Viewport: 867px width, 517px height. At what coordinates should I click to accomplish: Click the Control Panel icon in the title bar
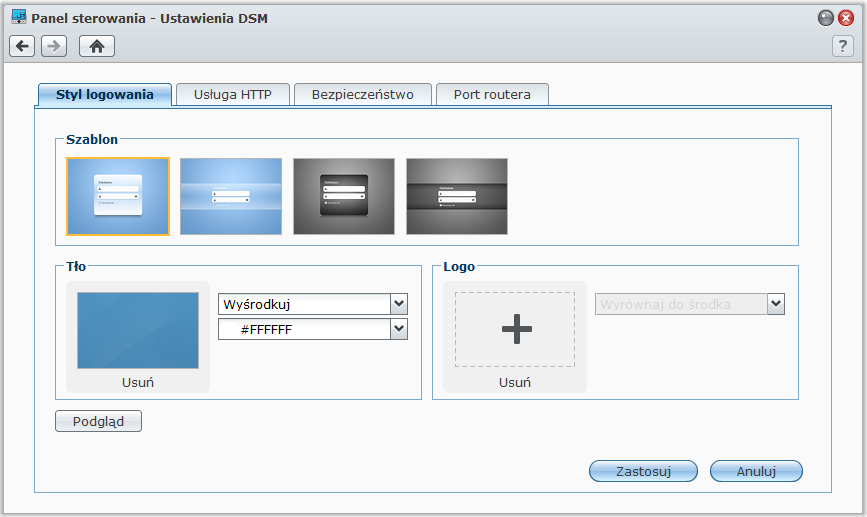[19, 17]
